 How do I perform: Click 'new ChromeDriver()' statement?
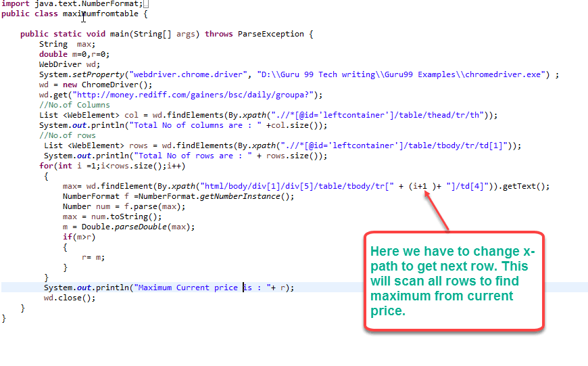click(108, 85)
